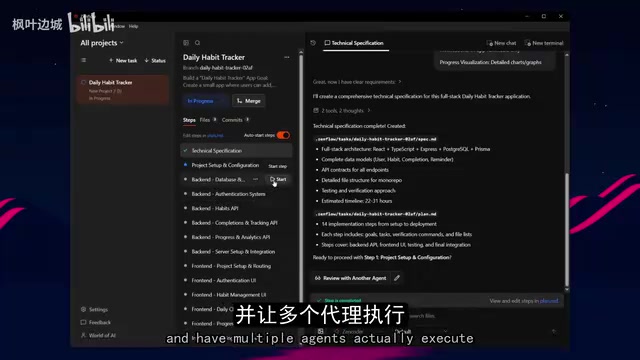Open Settings in the sidebar
Image resolution: width=640 pixels, height=360 pixels.
[95, 309]
